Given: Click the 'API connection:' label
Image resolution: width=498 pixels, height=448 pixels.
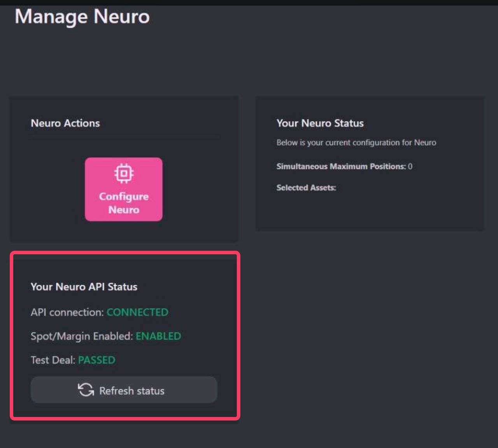Looking at the screenshot, I should point(67,312).
